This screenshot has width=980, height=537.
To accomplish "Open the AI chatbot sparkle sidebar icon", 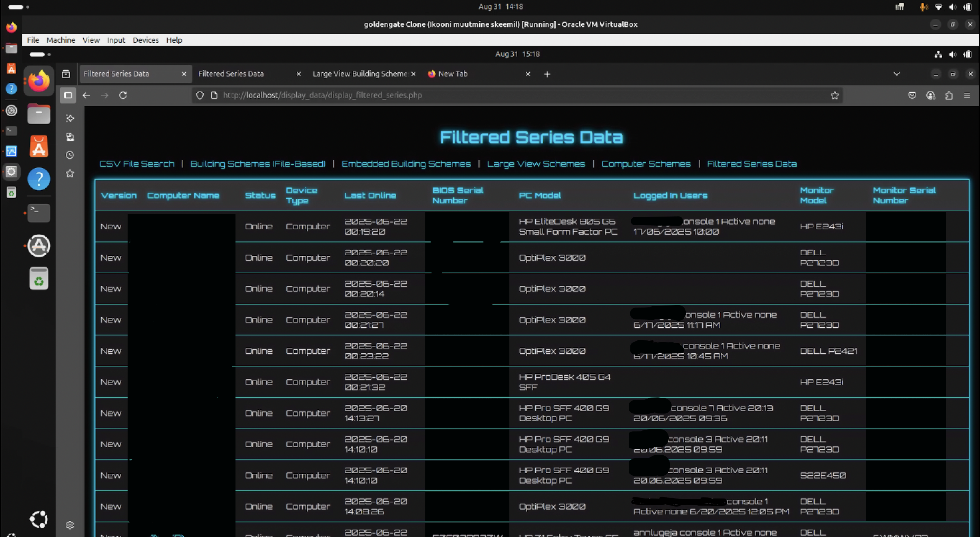I will coord(70,118).
